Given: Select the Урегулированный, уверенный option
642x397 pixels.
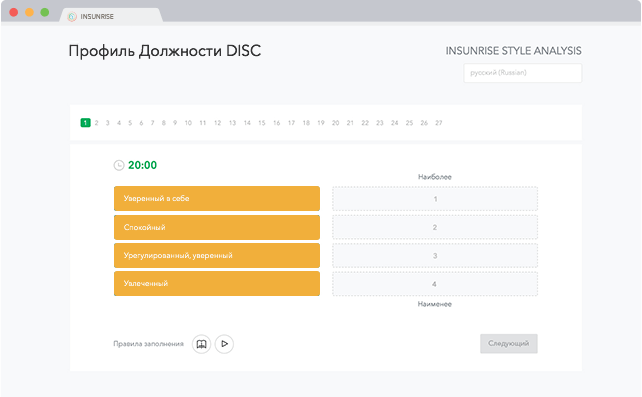Looking at the screenshot, I should point(217,255).
